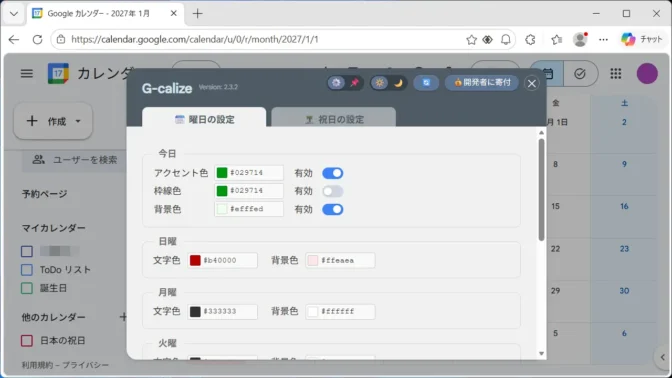
Task: Expand the side panel chevron at bottom right
Action: coord(663,357)
